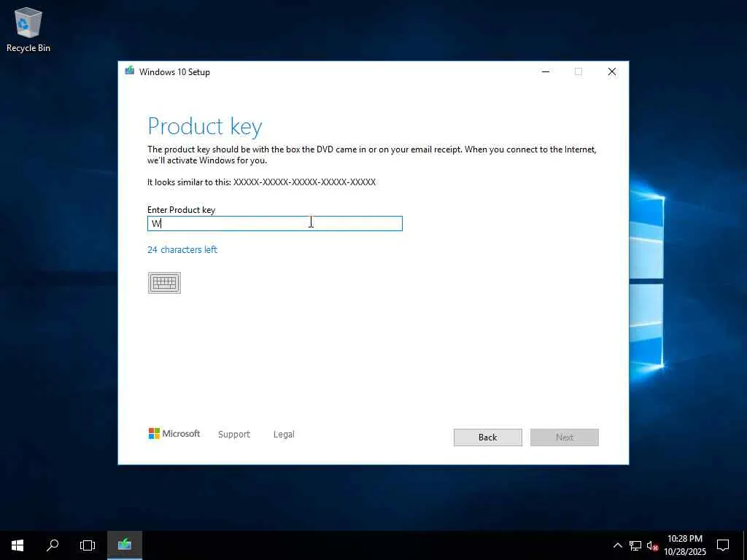Click the Microsoft logo in footer
This screenshot has width=747, height=560.
coord(174,433)
